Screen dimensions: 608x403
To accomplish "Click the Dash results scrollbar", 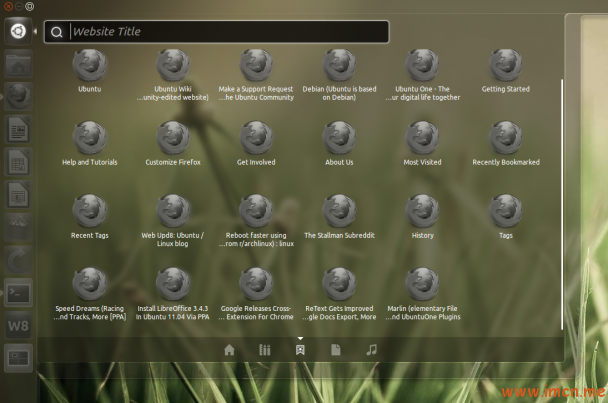I will 561,205.
